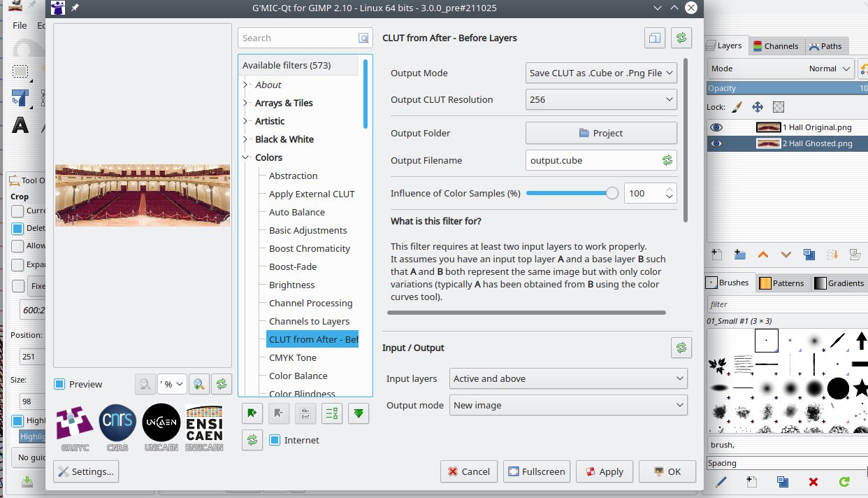Click the new layer group folder icon

(739, 255)
